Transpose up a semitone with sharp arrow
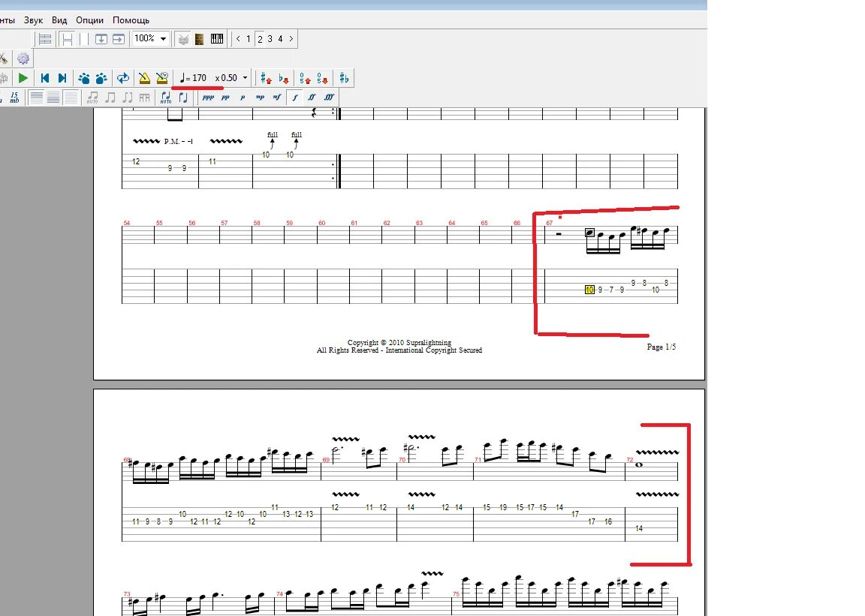This screenshot has width=865, height=616. [x=266, y=78]
